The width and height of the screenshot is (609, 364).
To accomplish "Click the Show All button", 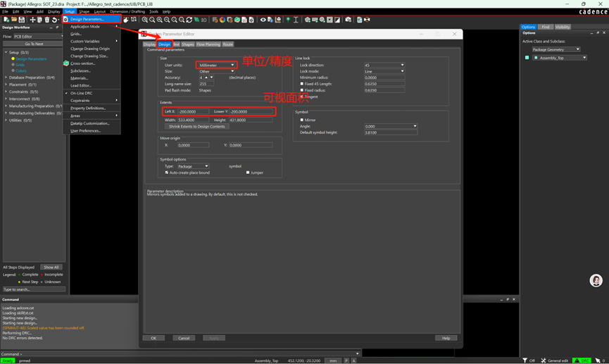I will 51,268.
